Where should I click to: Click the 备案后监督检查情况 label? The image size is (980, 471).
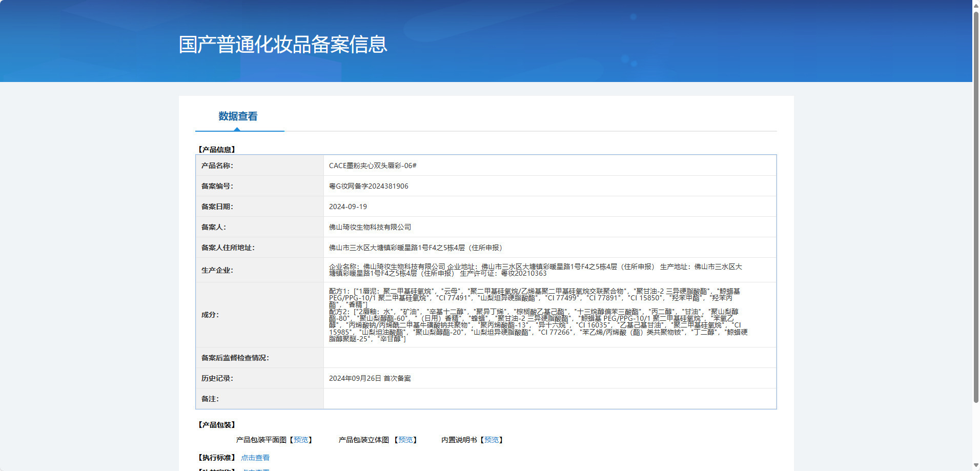(x=235, y=358)
